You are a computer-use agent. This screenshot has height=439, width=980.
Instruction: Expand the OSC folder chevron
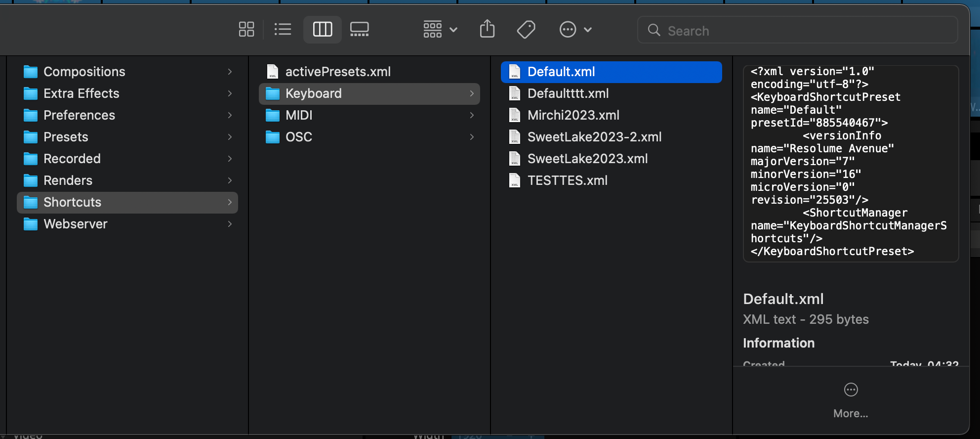472,137
